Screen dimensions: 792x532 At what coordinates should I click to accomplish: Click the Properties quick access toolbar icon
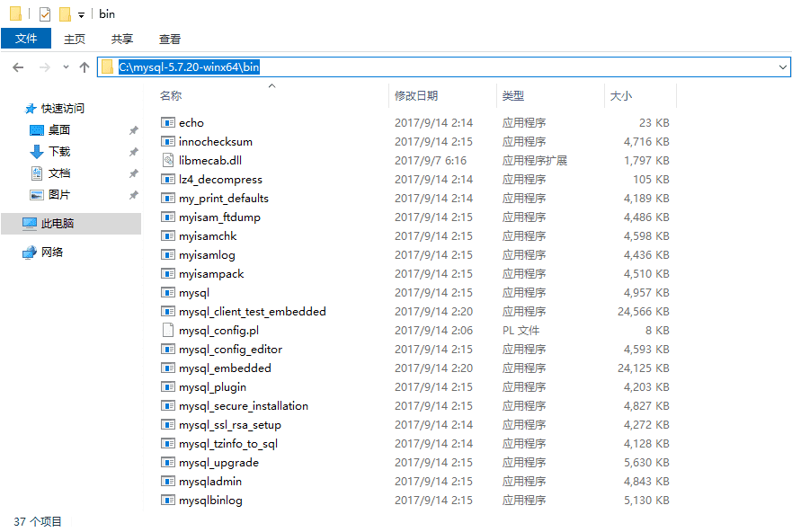(x=44, y=14)
